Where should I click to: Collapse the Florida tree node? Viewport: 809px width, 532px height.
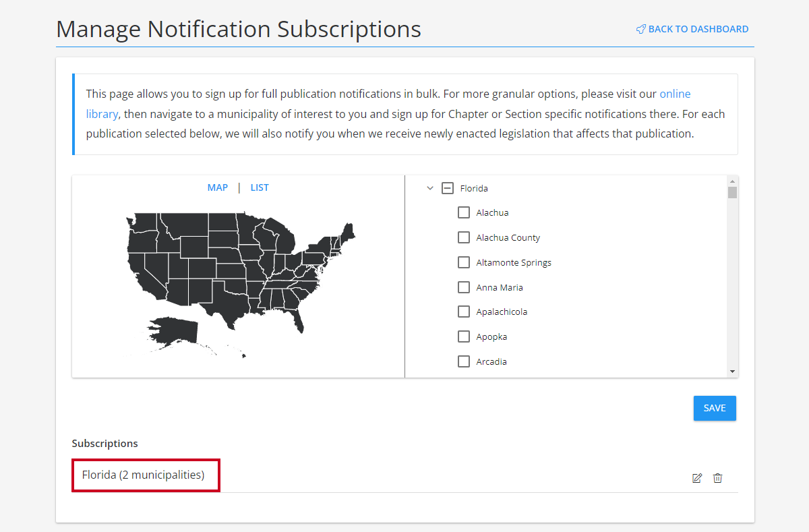pyautogui.click(x=430, y=188)
